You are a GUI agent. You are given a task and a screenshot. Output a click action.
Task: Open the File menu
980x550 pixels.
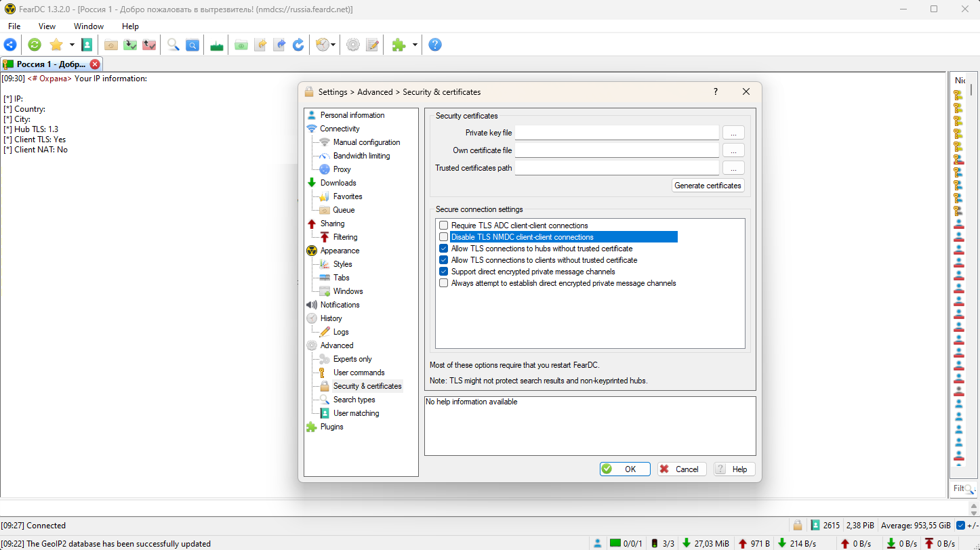click(14, 26)
